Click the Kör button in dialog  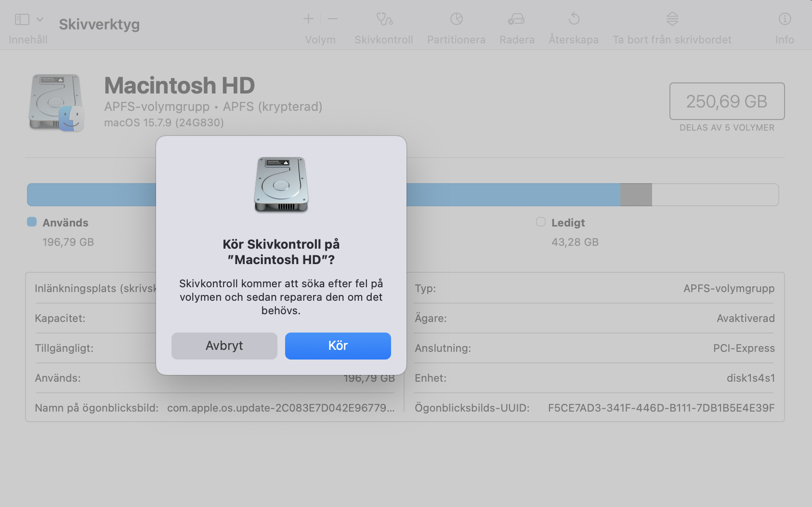pos(338,346)
